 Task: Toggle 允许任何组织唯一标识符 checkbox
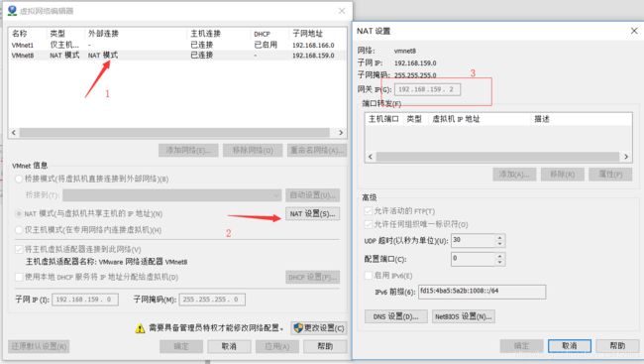[x=368, y=224]
